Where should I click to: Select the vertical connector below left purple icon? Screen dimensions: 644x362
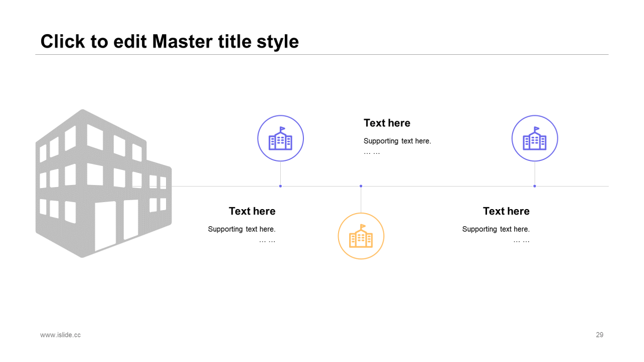pos(280,173)
